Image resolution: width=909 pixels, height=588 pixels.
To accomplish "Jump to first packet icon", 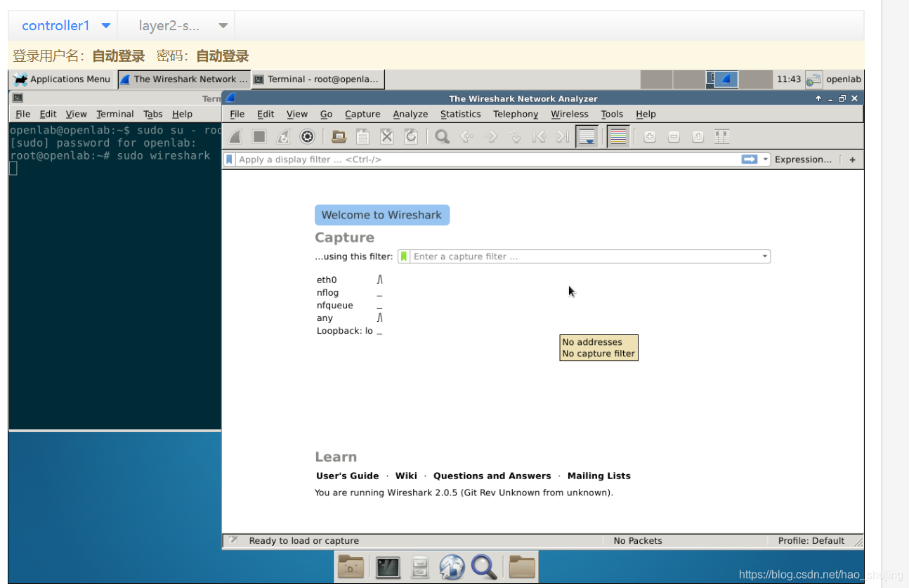I will [539, 136].
